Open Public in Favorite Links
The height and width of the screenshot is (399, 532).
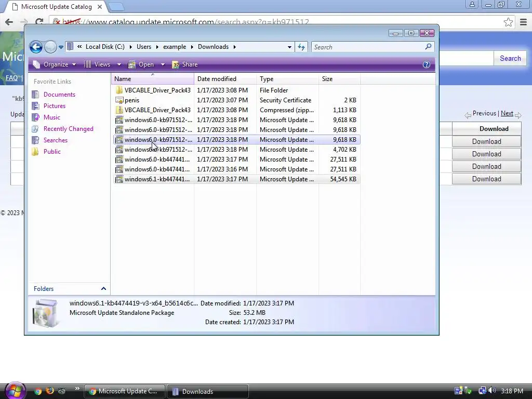click(52, 152)
